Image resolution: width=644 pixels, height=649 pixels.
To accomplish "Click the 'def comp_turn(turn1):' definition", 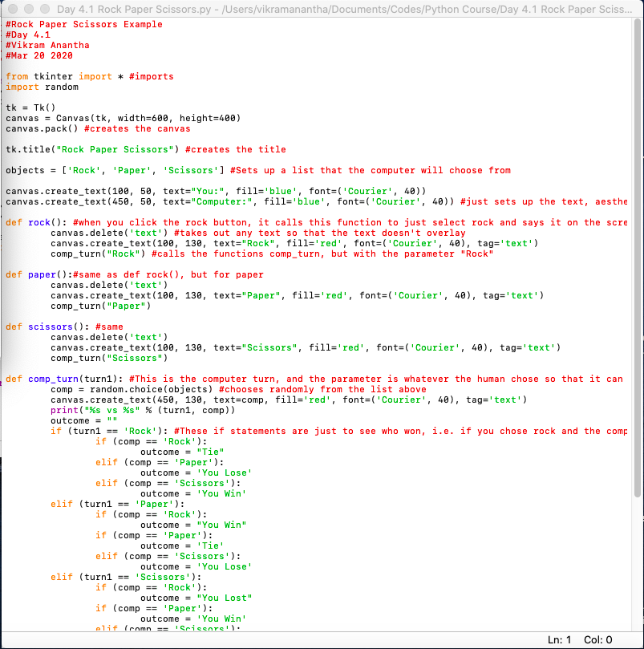I will [314, 379].
